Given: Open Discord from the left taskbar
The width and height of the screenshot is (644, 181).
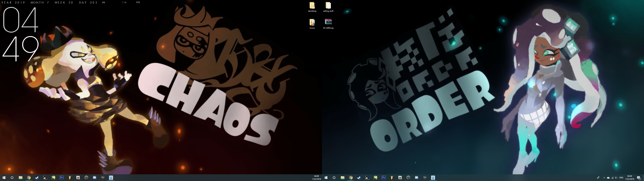Looking at the screenshot, I should (94, 178).
